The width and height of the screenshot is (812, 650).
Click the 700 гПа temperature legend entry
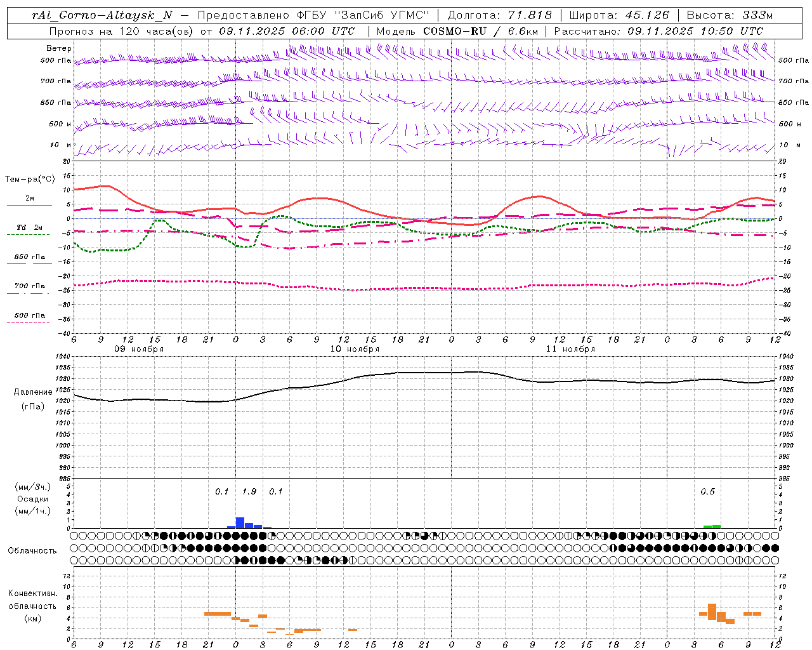click(29, 288)
